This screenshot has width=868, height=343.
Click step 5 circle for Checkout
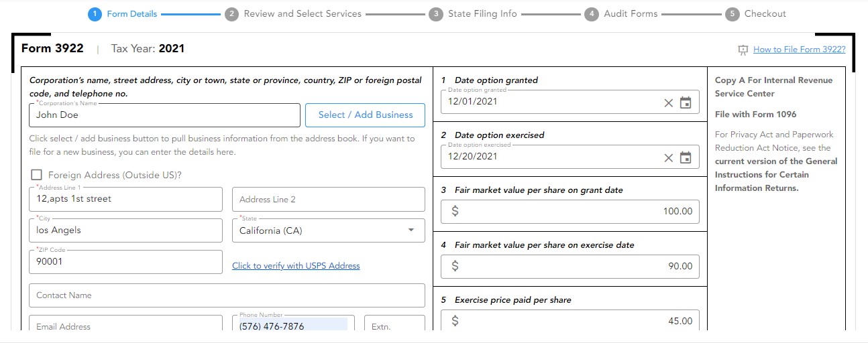tap(733, 14)
